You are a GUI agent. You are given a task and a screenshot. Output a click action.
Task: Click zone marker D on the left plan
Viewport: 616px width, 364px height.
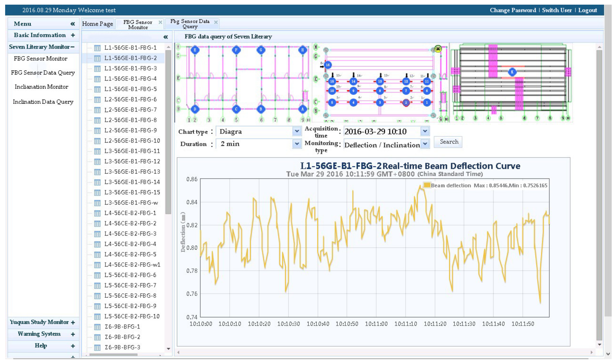[x=195, y=109]
